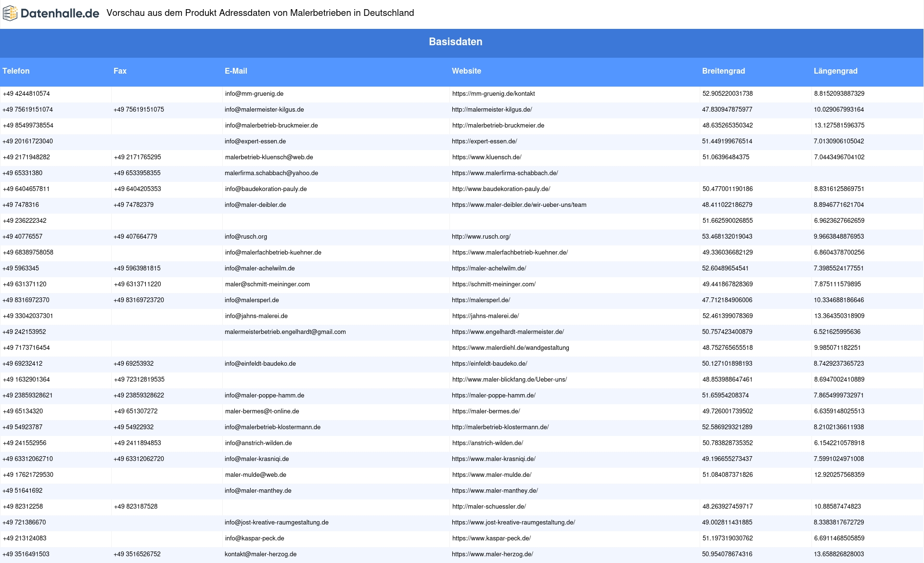The height and width of the screenshot is (563, 924).
Task: Select email maler-bermes@t-online.de
Action: point(262,411)
